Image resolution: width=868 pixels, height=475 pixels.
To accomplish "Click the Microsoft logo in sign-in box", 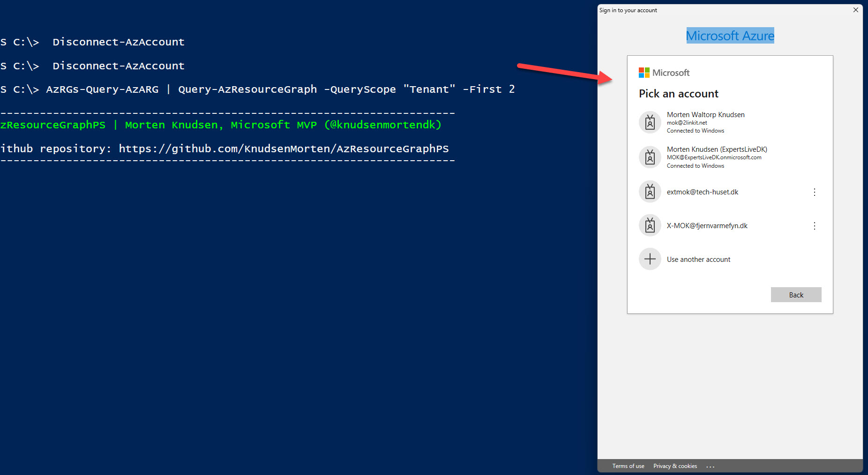I will pos(664,73).
